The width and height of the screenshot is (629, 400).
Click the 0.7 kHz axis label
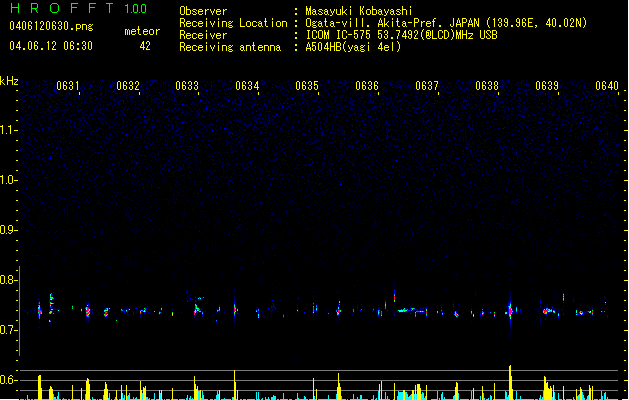(8, 330)
